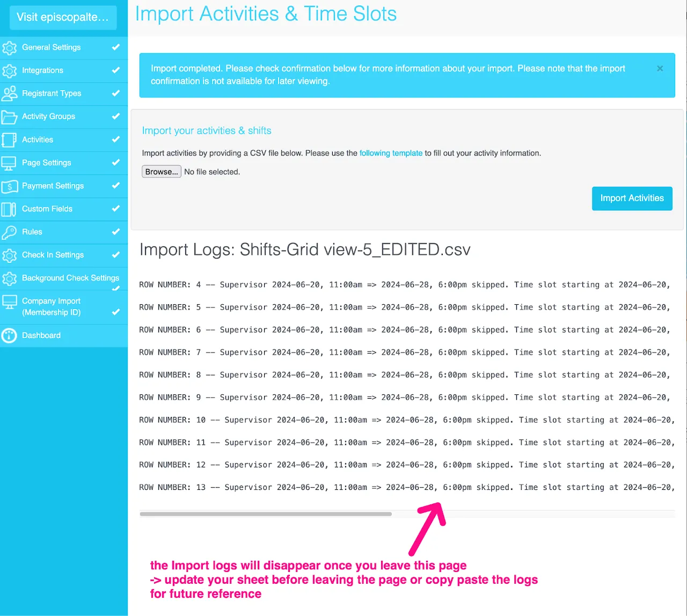Image resolution: width=687 pixels, height=616 pixels.
Task: Open the following template link
Action: pyautogui.click(x=391, y=153)
